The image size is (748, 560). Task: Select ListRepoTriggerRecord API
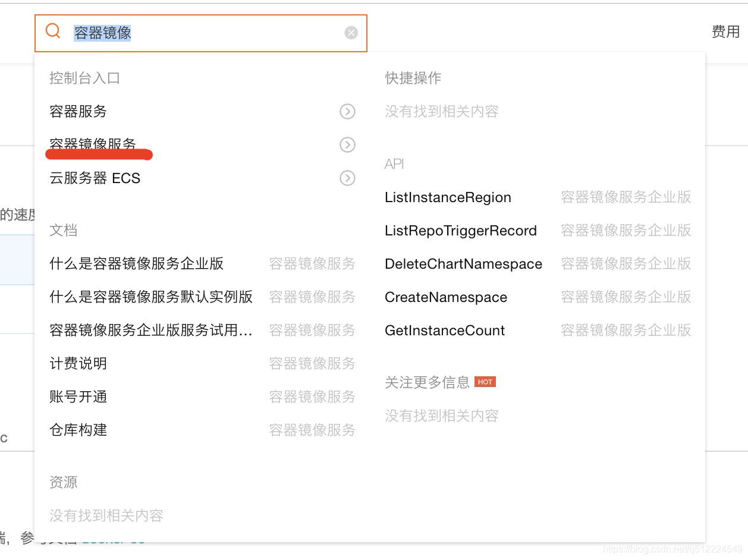click(461, 231)
